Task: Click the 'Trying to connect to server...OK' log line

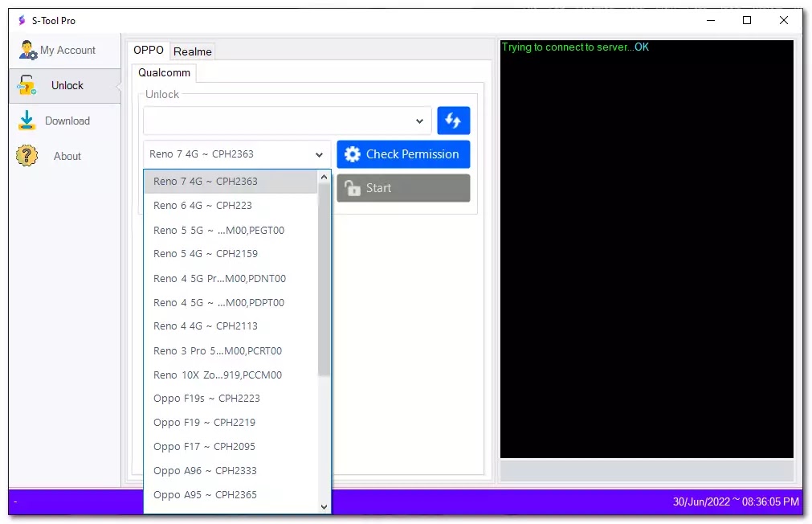Action: (575, 47)
